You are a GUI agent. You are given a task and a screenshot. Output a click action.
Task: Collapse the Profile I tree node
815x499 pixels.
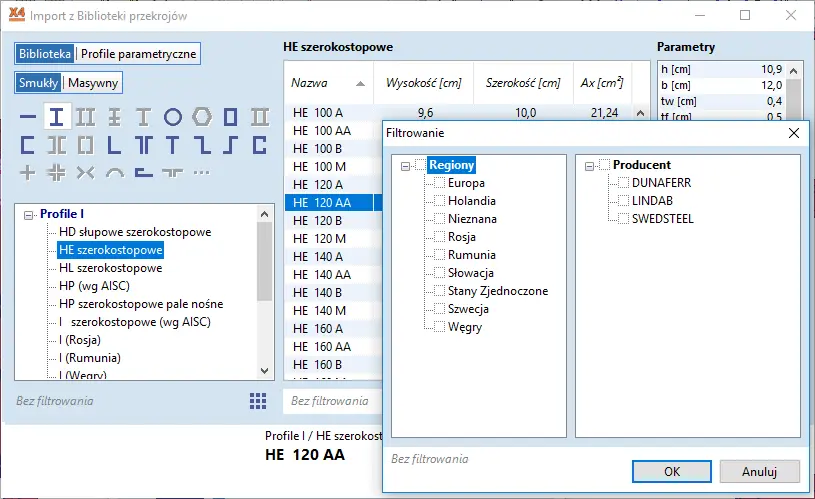[x=27, y=214]
